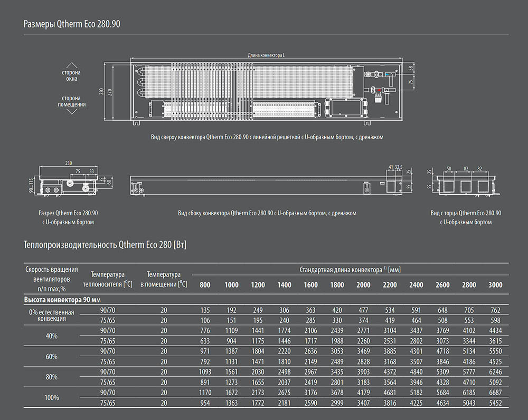Viewport: 528px width, 420px height.
Task: Click the value 6687 in the table
Action: click(x=495, y=393)
